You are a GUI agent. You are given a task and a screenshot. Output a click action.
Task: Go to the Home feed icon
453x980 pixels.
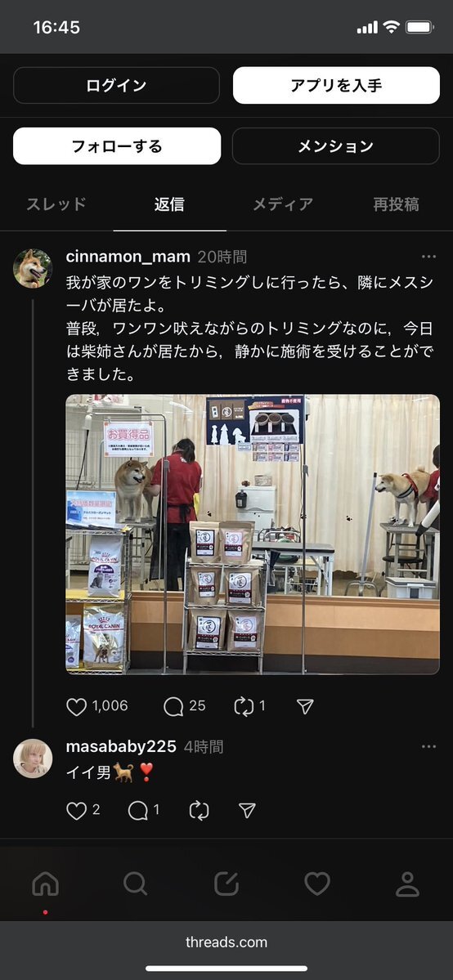click(45, 884)
